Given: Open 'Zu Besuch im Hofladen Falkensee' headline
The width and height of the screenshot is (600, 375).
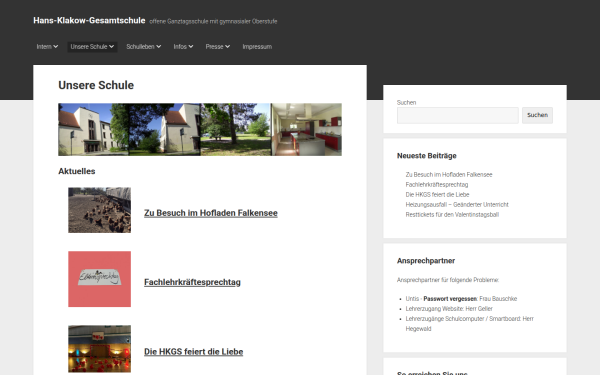Looking at the screenshot, I should [x=211, y=213].
